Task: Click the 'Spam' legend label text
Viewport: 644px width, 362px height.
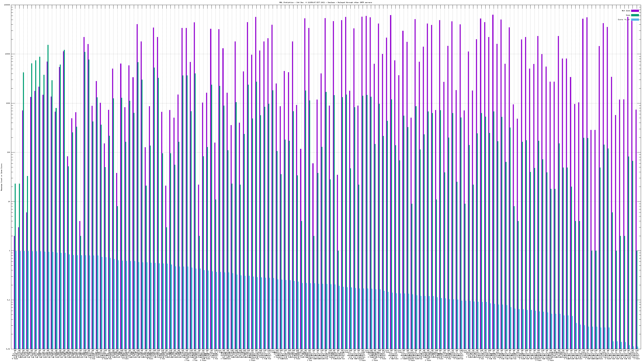Action: click(628, 15)
